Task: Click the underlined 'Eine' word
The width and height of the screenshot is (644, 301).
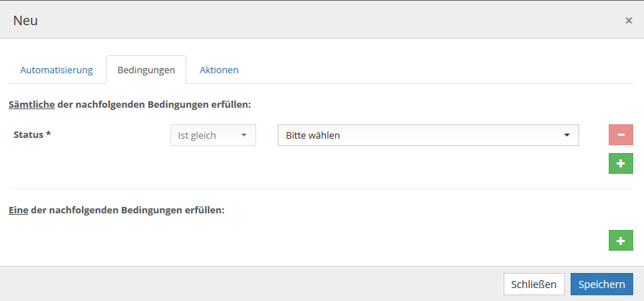Action: [x=18, y=210]
